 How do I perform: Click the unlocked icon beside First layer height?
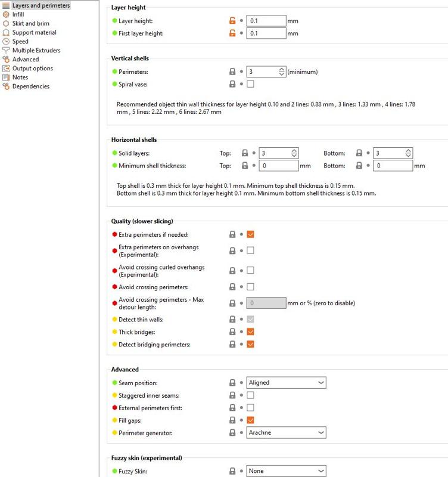(232, 33)
